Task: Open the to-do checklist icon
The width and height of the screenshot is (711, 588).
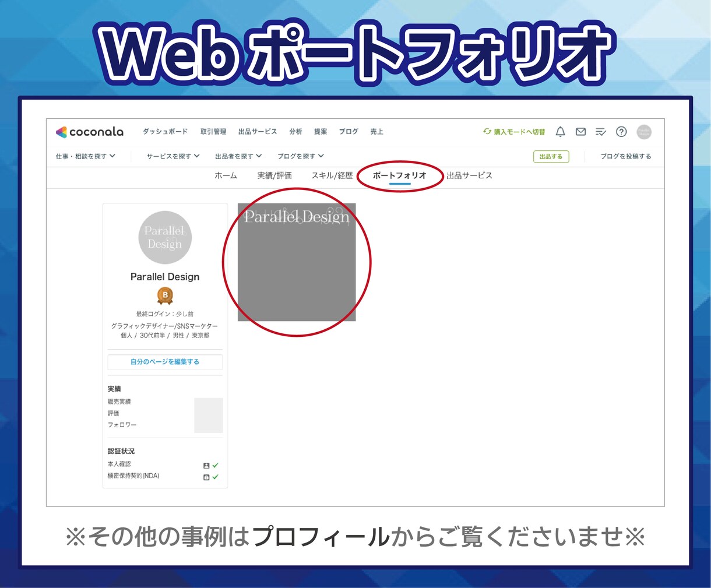Action: (601, 132)
